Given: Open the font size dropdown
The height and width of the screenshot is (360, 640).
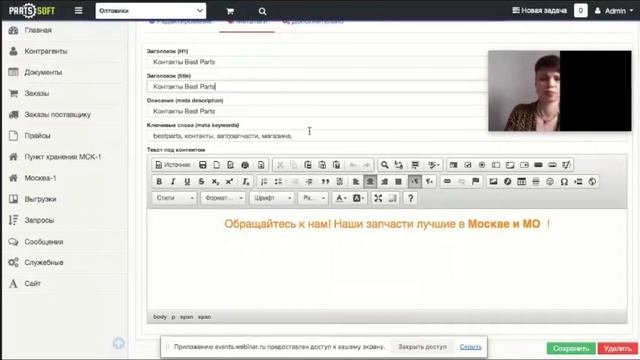Looking at the screenshot, I should (313, 198).
